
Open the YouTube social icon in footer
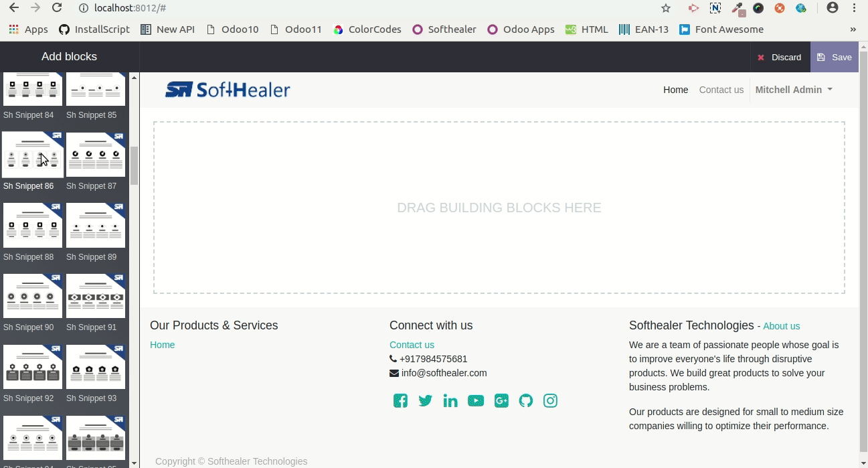pyautogui.click(x=476, y=401)
